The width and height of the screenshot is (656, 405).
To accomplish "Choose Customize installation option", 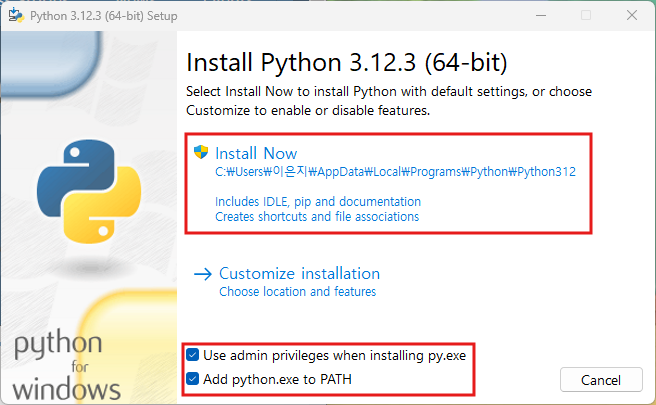I will 299,274.
